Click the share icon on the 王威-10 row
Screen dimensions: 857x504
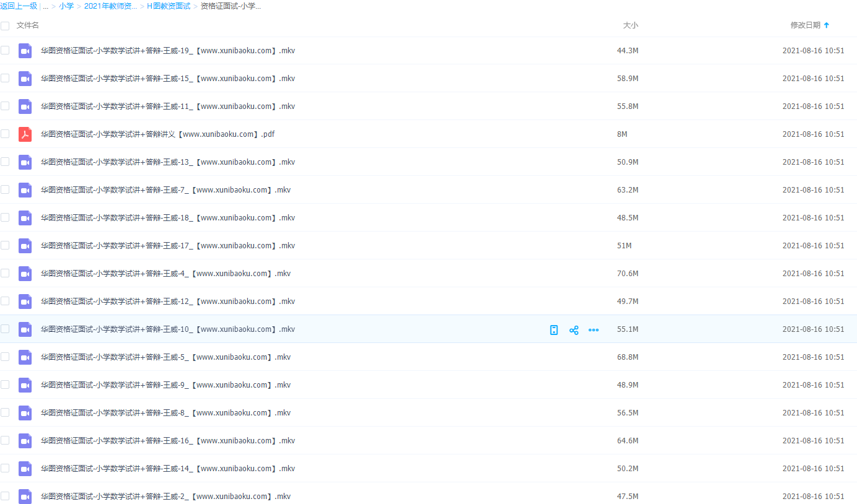click(x=574, y=330)
